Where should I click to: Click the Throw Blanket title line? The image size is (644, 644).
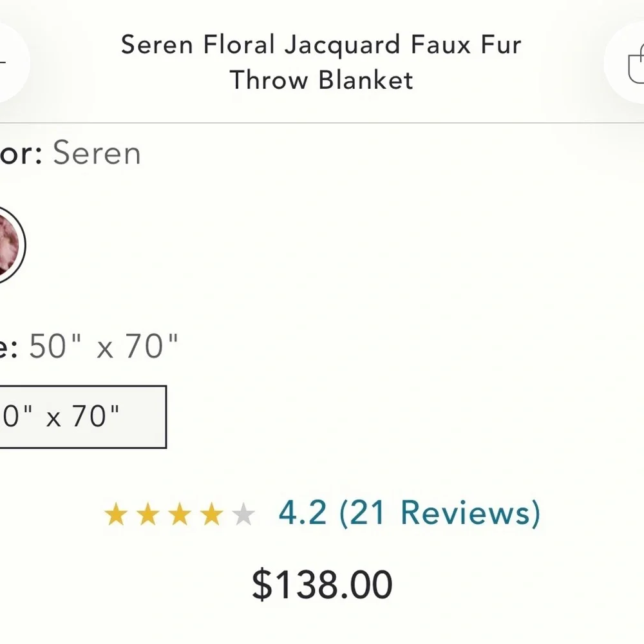pyautogui.click(x=321, y=80)
